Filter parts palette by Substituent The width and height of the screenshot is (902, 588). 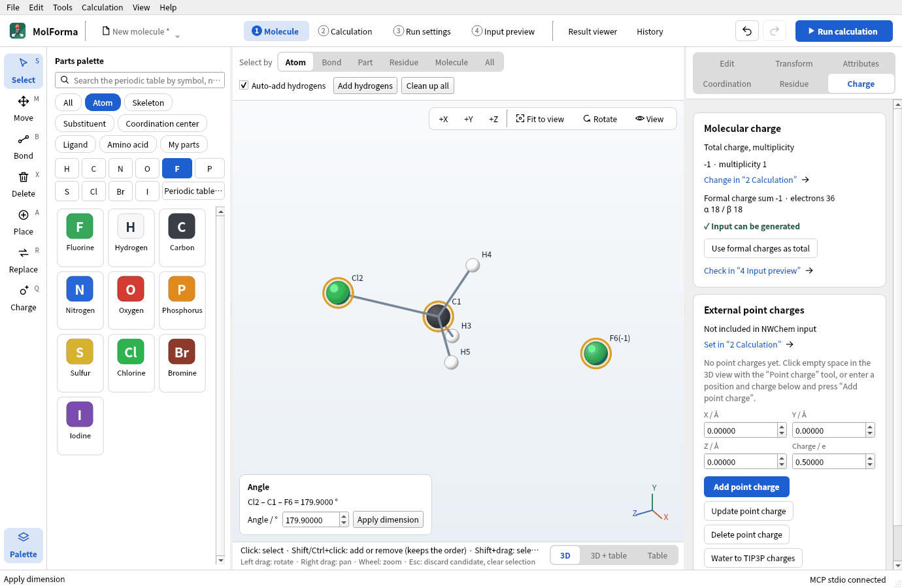click(85, 123)
